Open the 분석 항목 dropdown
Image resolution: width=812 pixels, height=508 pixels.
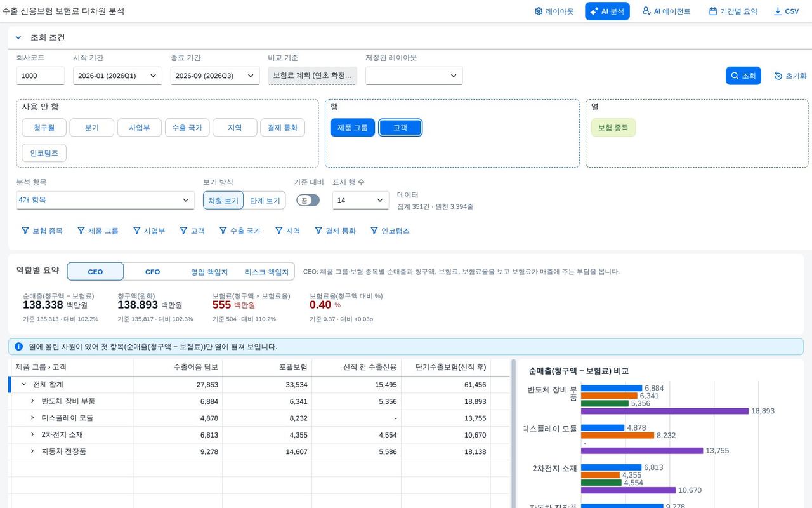coord(105,200)
